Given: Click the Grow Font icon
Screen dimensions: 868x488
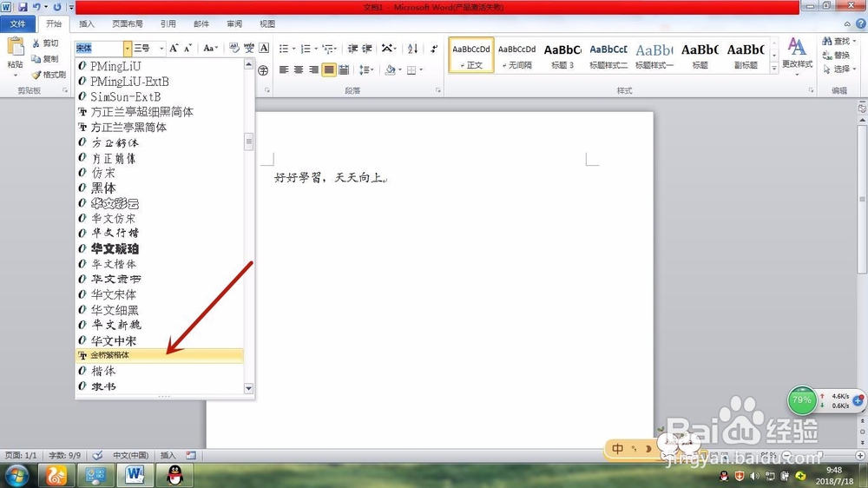Looking at the screenshot, I should tap(174, 48).
